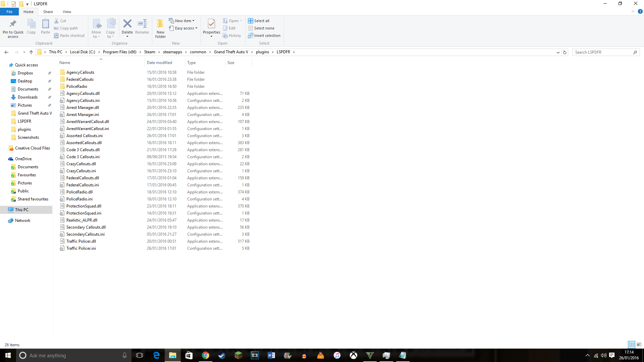Image resolution: width=644 pixels, height=362 pixels.
Task: Open Steam from the taskbar
Action: tap(222, 355)
